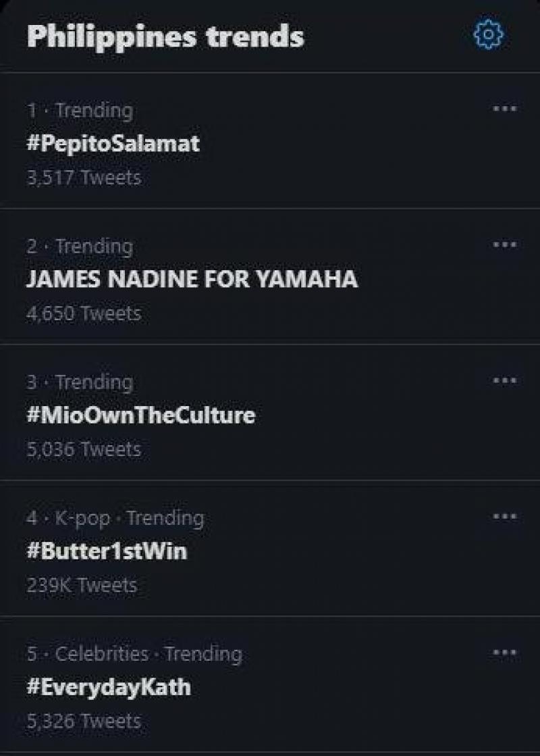
Task: View the #Butter1stWin K-pop trend
Action: [x=107, y=551]
